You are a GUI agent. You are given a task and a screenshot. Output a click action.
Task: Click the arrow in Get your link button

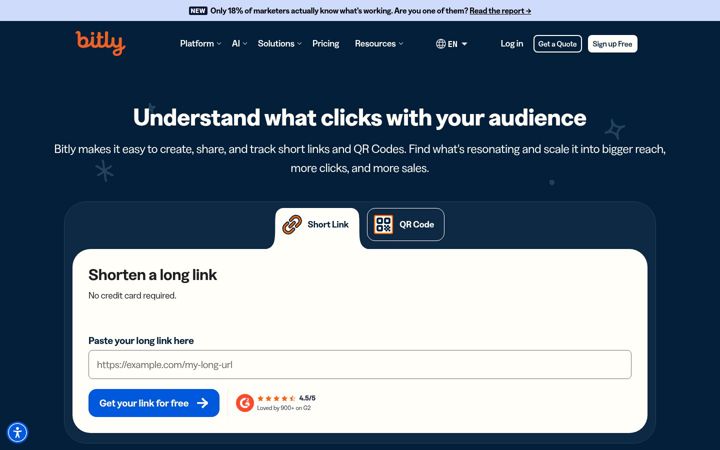coord(202,403)
